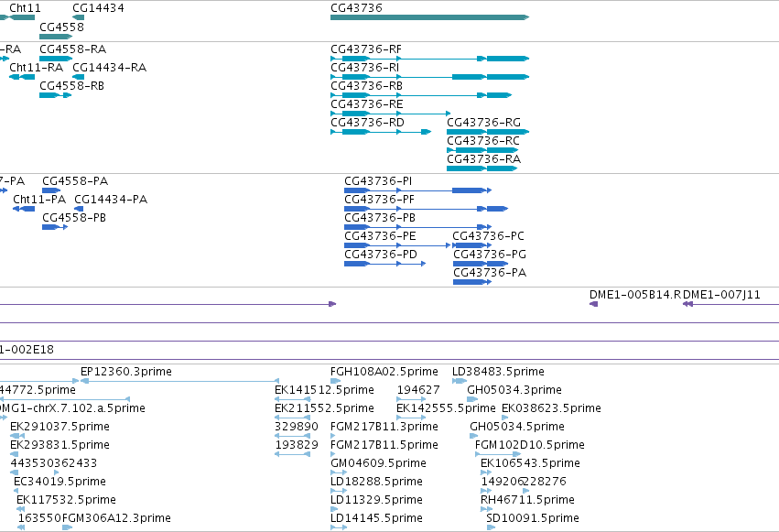The height and width of the screenshot is (532, 779).
Task: Select the 194627 feature
Action: (x=411, y=400)
